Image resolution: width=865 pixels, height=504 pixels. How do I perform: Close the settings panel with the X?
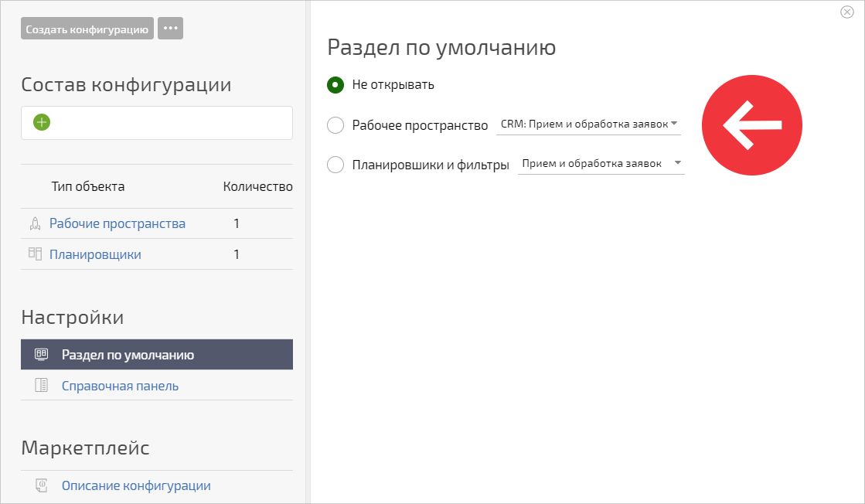(x=846, y=12)
